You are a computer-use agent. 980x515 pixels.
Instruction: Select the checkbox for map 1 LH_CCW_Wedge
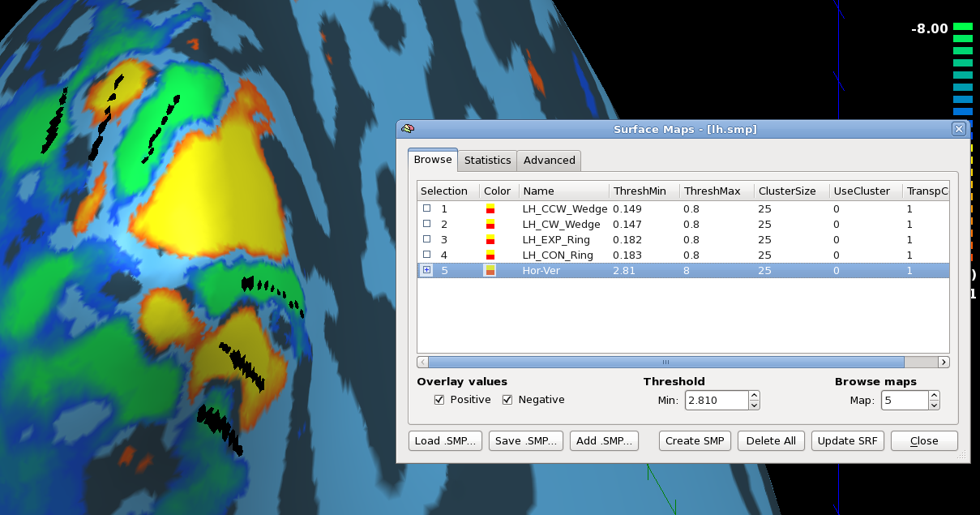click(x=426, y=208)
